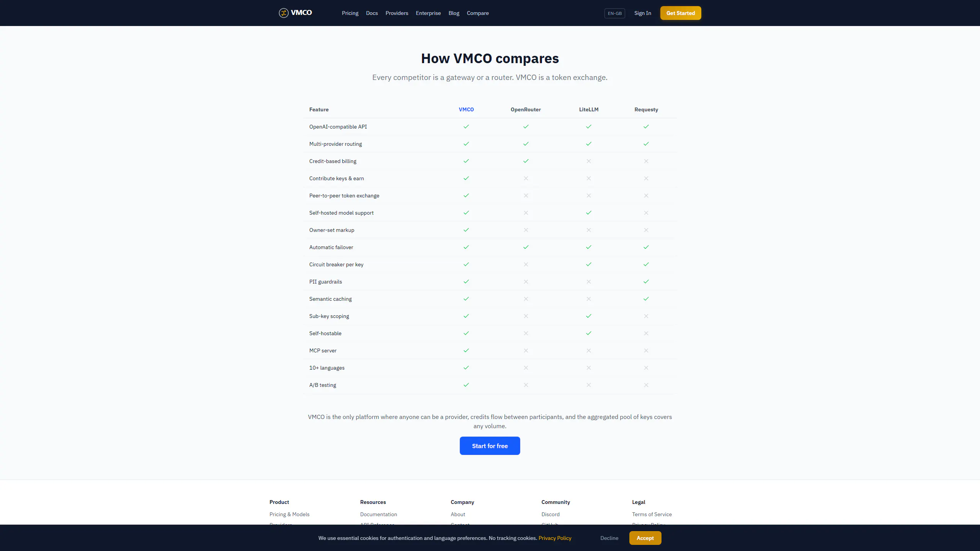
Task: Click the Requesty checkmark for PII guardrails
Action: 646,282
